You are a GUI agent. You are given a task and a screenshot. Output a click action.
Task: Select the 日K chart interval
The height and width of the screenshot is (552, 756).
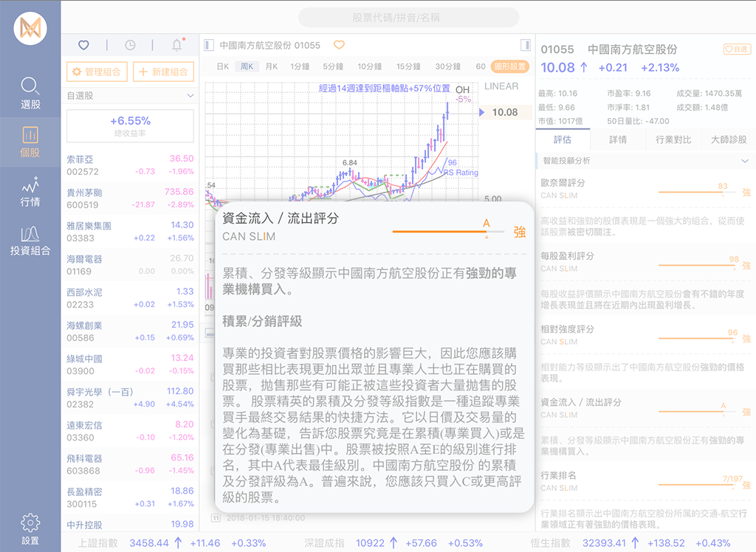point(222,66)
